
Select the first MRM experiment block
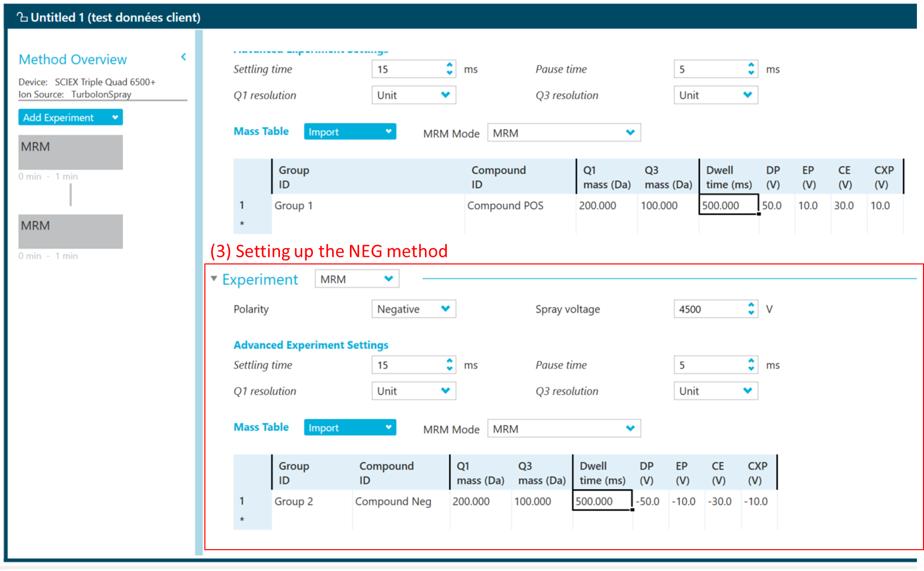coord(70,152)
